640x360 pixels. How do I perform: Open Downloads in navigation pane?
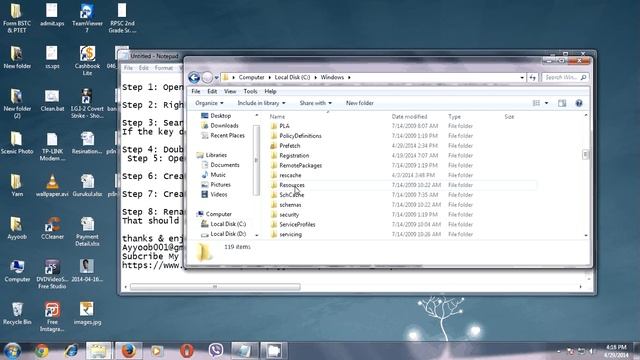pos(224,126)
